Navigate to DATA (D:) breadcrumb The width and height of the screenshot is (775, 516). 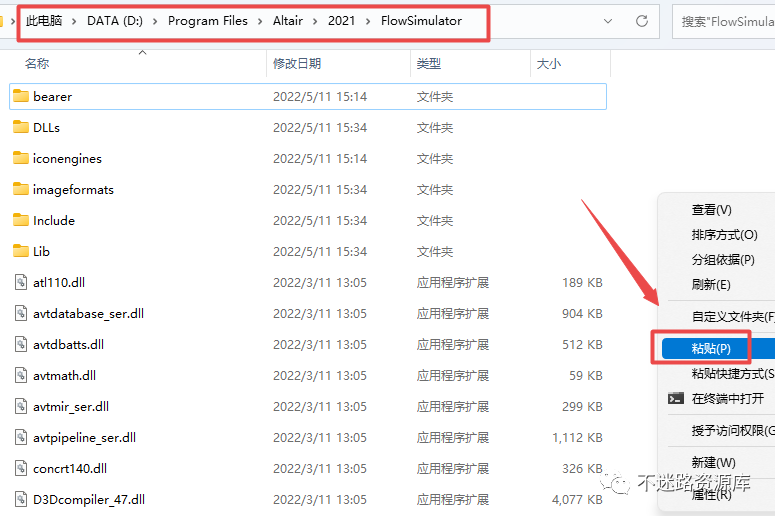[x=115, y=21]
